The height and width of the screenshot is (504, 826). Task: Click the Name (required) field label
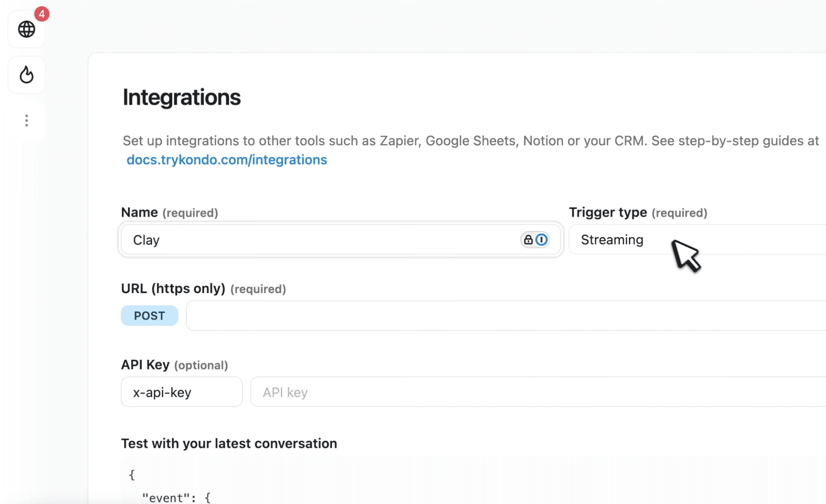click(139, 212)
